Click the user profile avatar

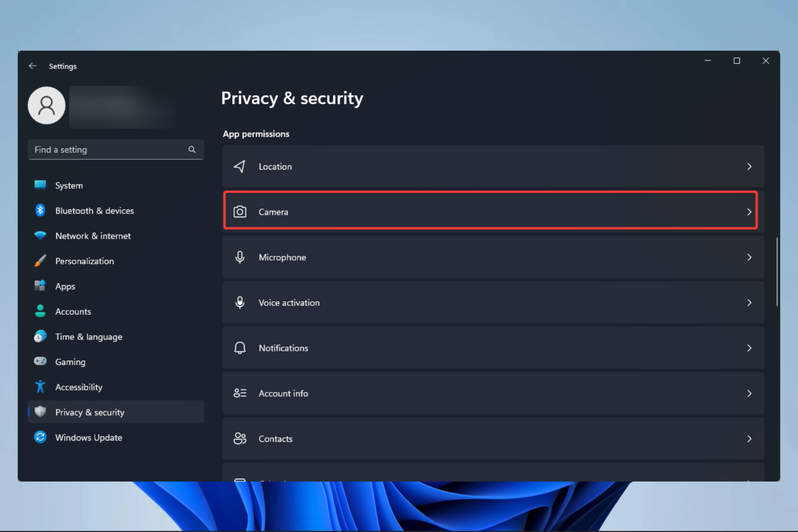(47, 106)
